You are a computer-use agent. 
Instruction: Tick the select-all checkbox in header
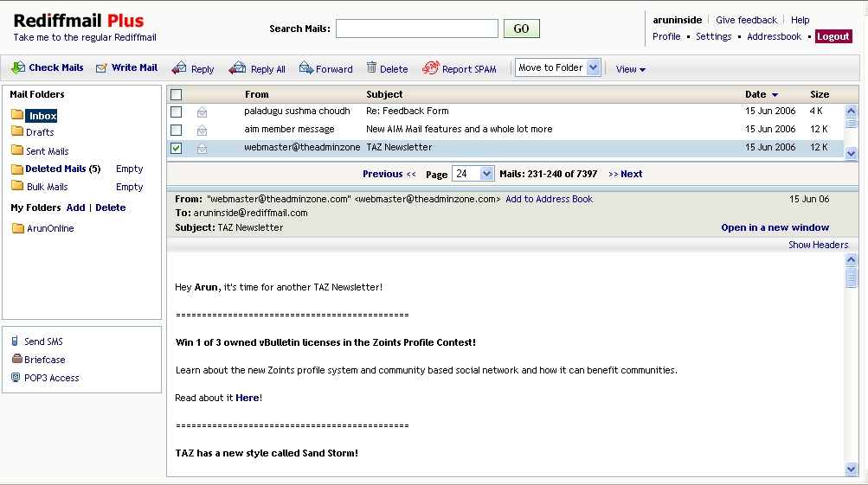pos(176,94)
